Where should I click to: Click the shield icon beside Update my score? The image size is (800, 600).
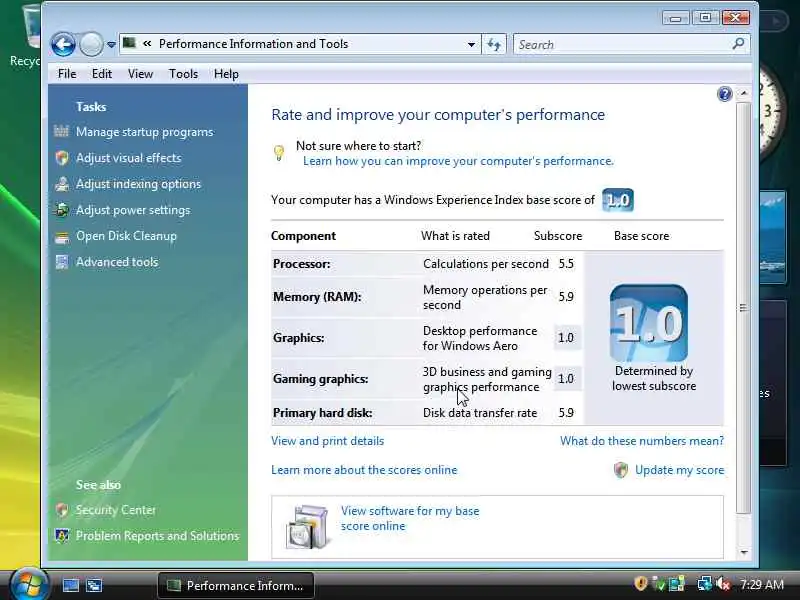[621, 470]
